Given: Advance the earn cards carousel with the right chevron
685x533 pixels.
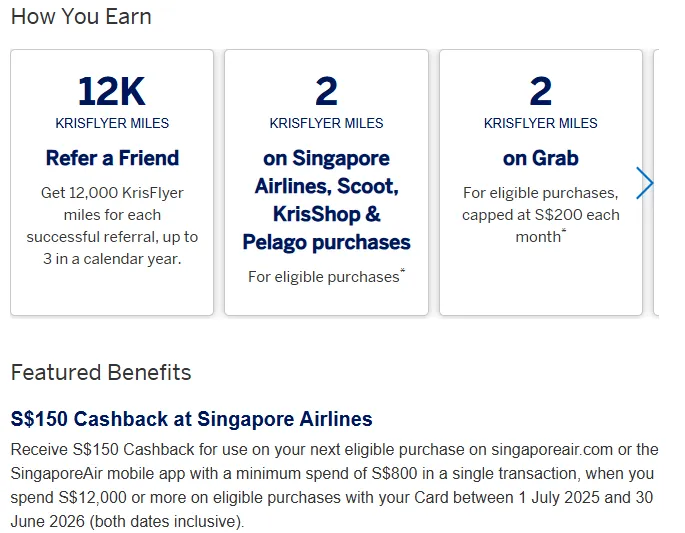Looking at the screenshot, I should coord(645,183).
